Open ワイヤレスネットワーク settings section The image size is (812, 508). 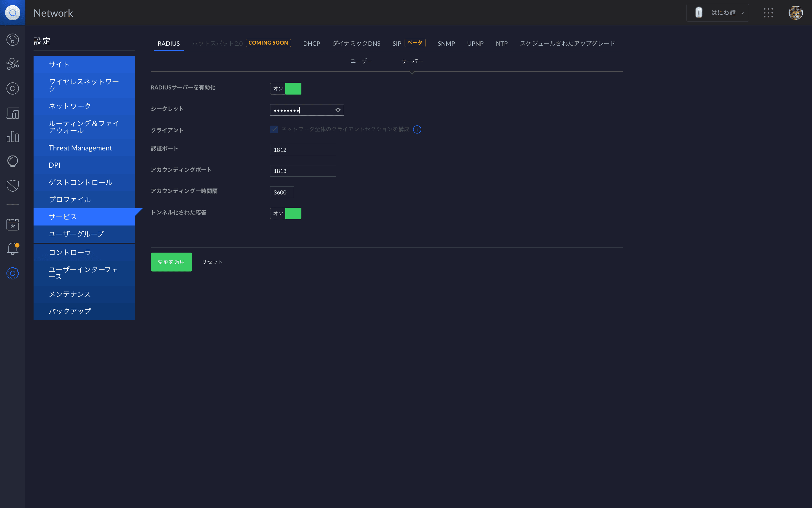pyautogui.click(x=84, y=85)
